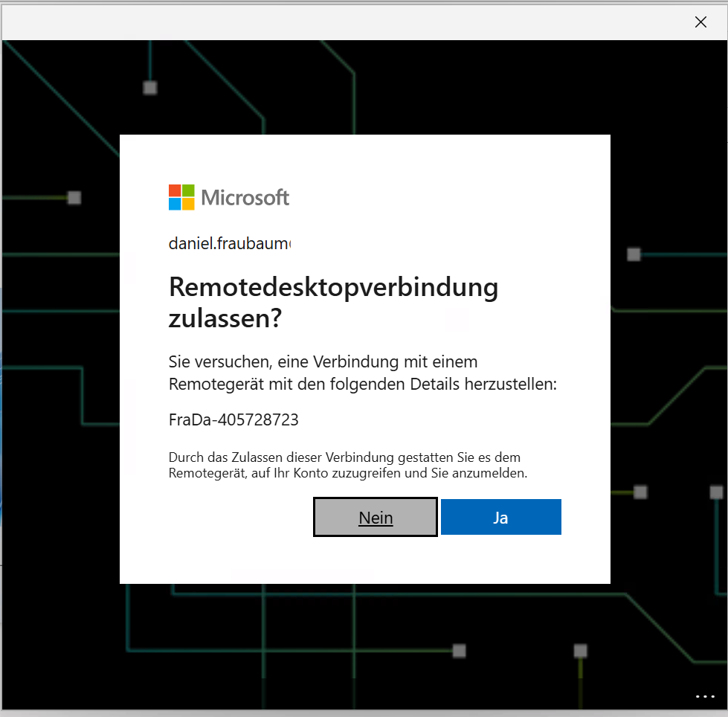
Task: Click the gray node just right of Ja
Action: 640,492
